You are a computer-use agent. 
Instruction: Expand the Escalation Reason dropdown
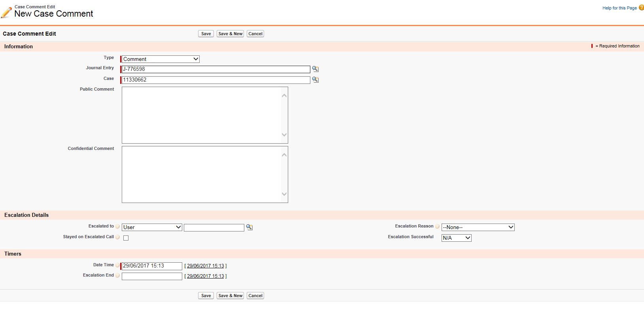[x=478, y=228]
